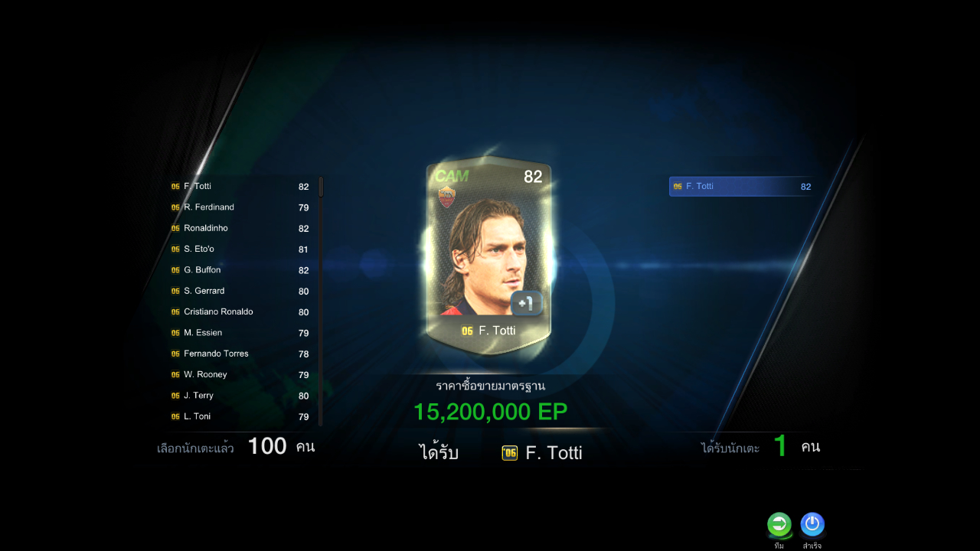Click the CAM position label on card
The height and width of the screenshot is (551, 980).
[x=452, y=177]
